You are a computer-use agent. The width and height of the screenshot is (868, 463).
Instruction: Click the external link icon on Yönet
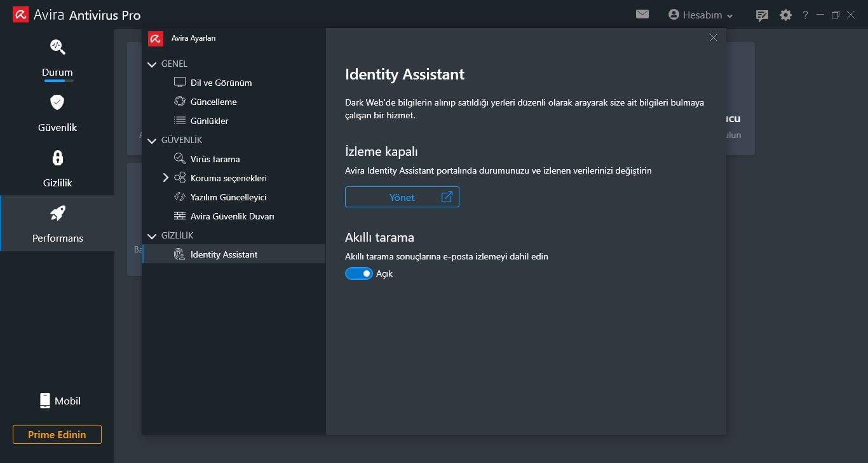tap(447, 197)
